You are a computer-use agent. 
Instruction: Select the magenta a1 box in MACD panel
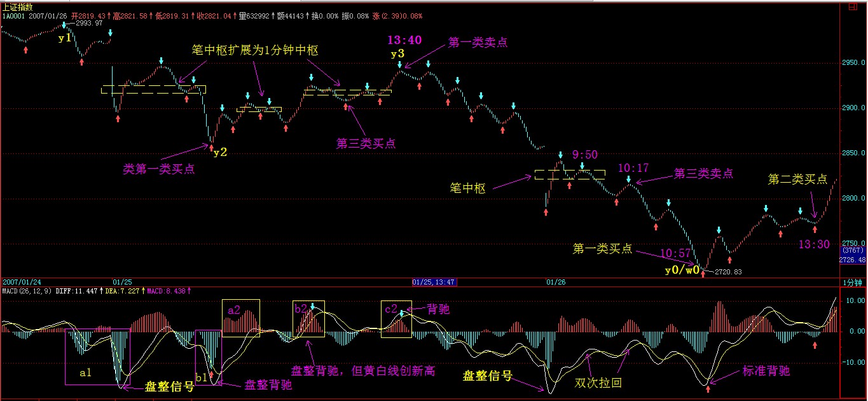tap(97, 356)
